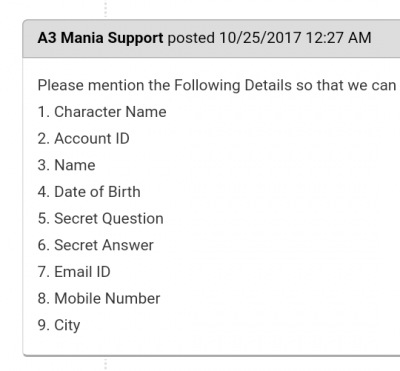Click the dotted thread connector above the post

pyautogui.click(x=106, y=9)
